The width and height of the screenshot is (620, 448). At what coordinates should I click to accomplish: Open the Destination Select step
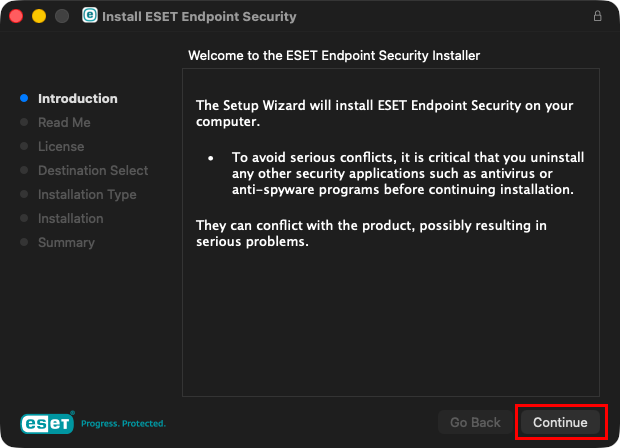[93, 170]
